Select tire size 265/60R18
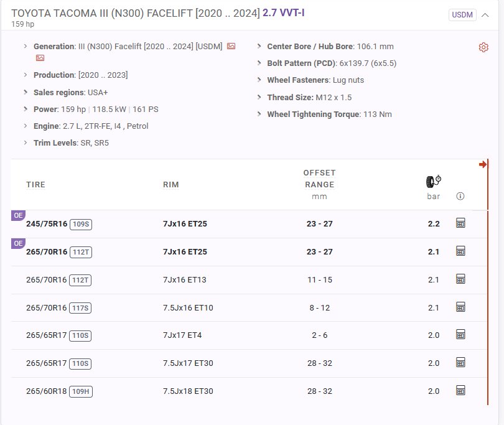 pos(46,391)
